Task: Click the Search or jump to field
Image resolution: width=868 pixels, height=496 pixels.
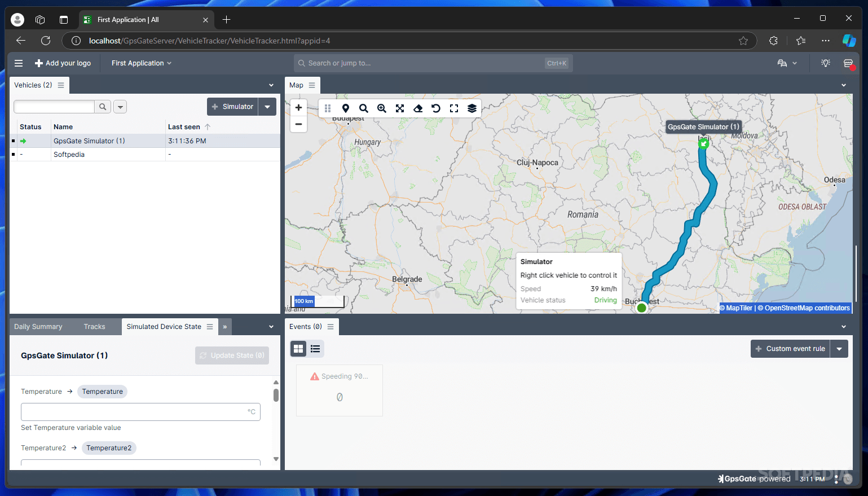Action: [433, 63]
